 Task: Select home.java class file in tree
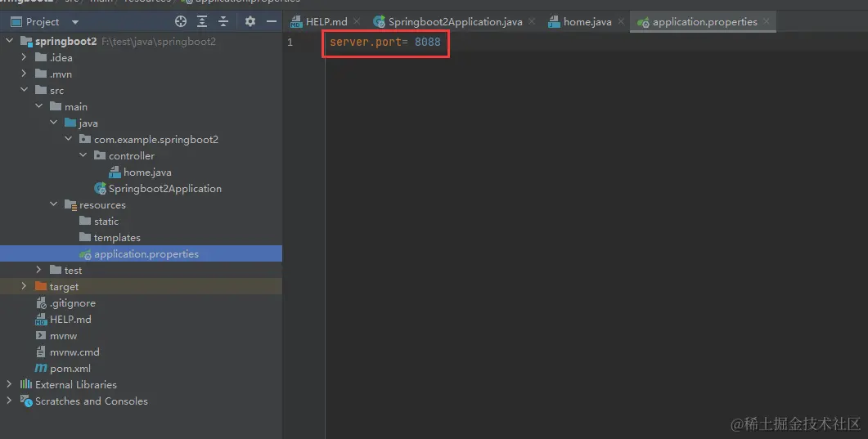click(x=147, y=172)
